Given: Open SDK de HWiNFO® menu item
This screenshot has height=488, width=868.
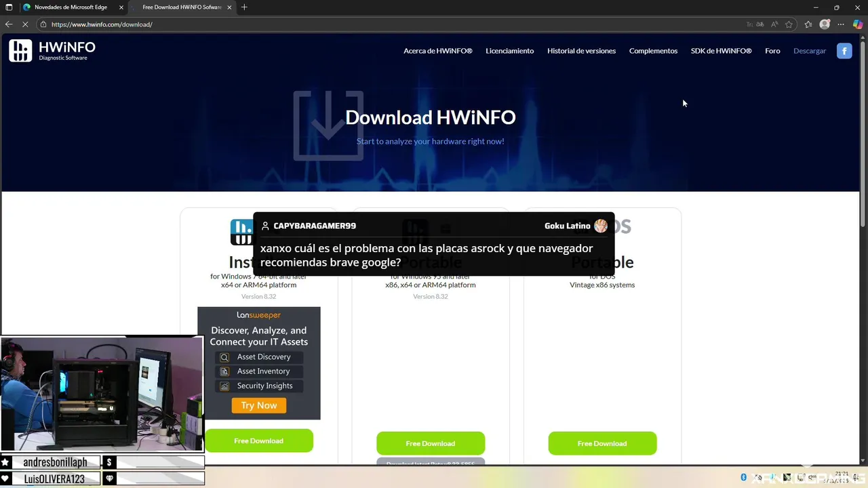Looking at the screenshot, I should (x=721, y=51).
